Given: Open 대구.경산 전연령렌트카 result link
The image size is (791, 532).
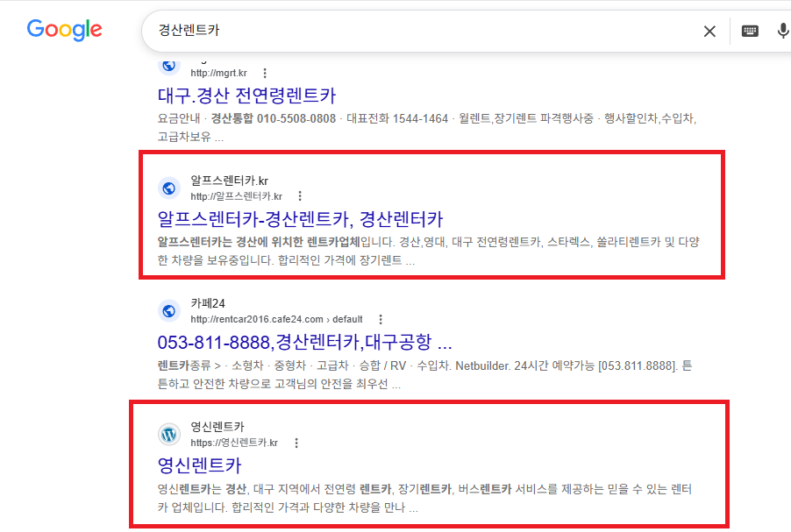Looking at the screenshot, I should [x=246, y=96].
